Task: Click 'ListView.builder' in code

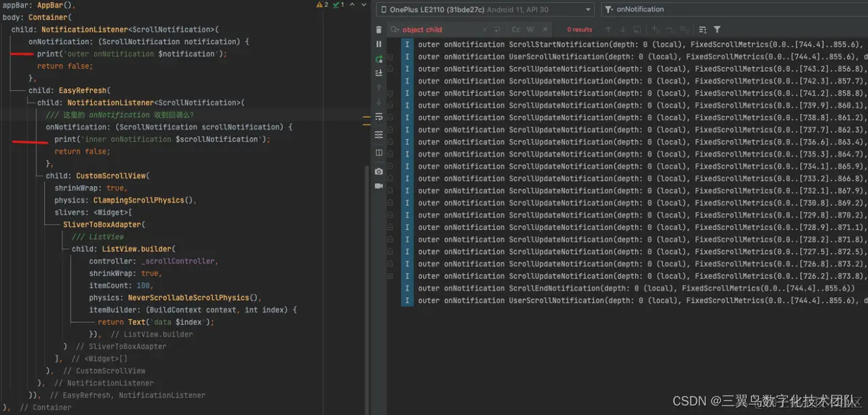Action: tap(138, 250)
